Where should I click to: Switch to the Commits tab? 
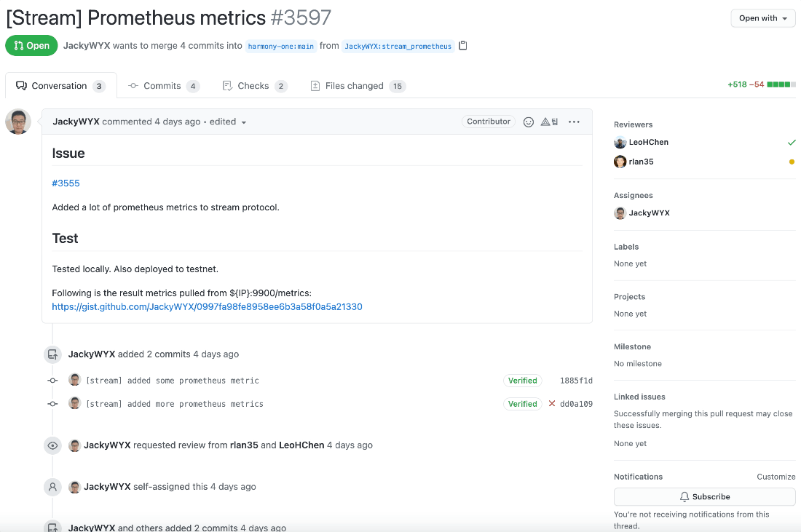pyautogui.click(x=163, y=86)
